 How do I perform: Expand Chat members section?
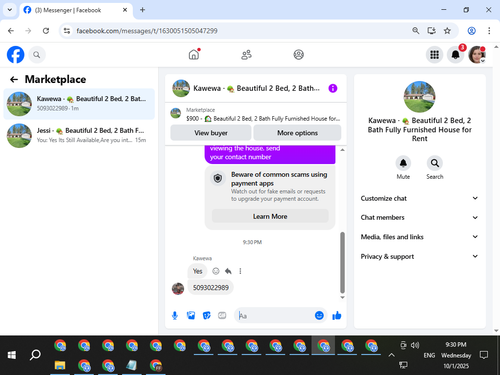point(419,217)
